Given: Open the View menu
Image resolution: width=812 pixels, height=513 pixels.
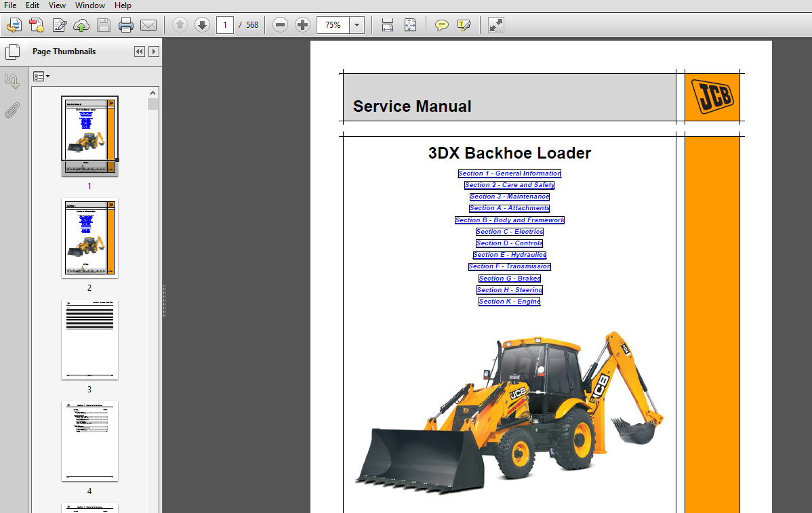Looking at the screenshot, I should coord(57,5).
